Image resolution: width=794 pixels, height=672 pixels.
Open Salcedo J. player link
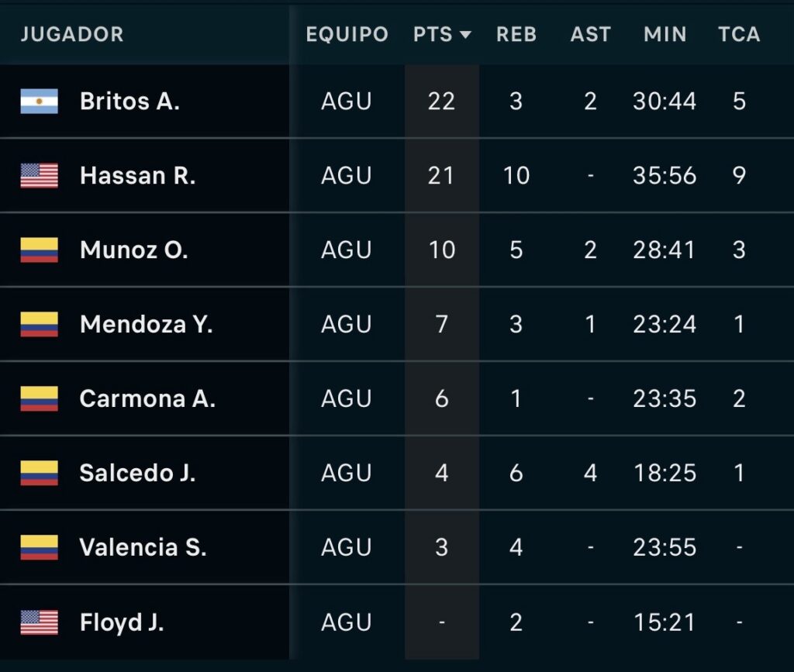tap(137, 474)
